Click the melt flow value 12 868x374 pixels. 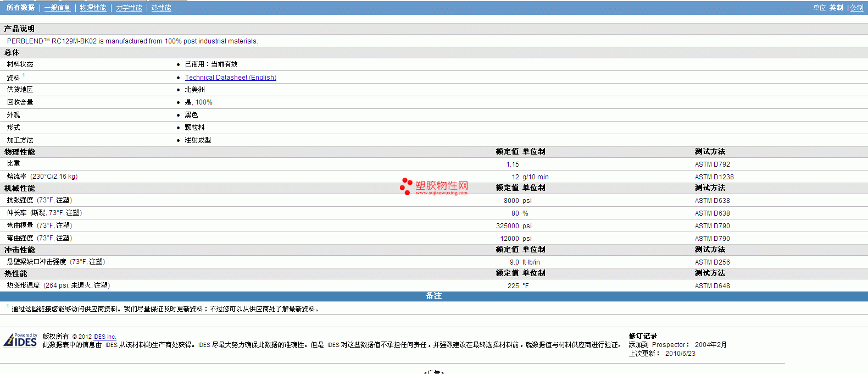(515, 177)
